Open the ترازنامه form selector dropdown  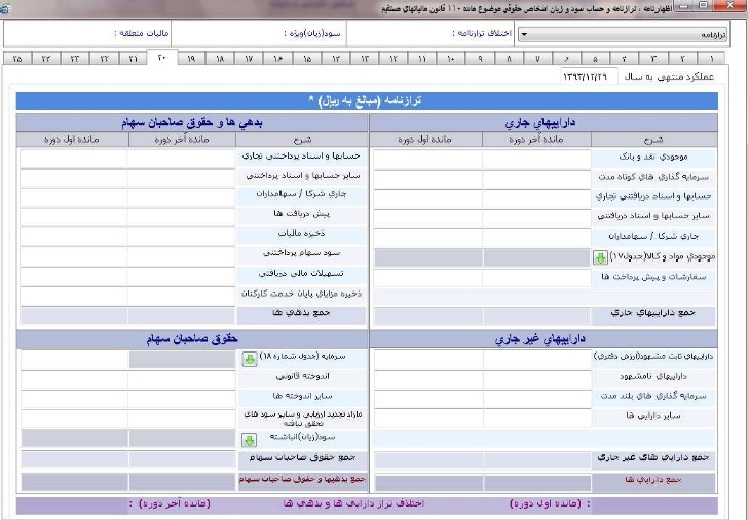[623, 35]
